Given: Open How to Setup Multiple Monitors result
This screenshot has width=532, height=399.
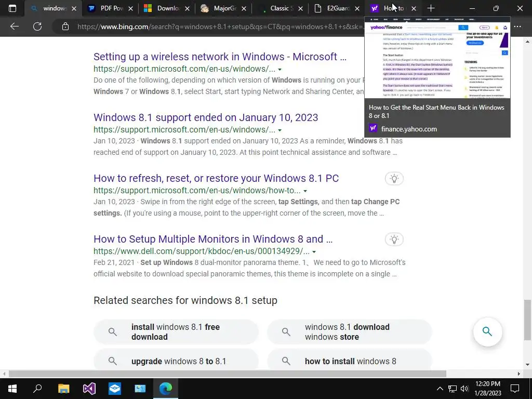Looking at the screenshot, I should [213, 239].
